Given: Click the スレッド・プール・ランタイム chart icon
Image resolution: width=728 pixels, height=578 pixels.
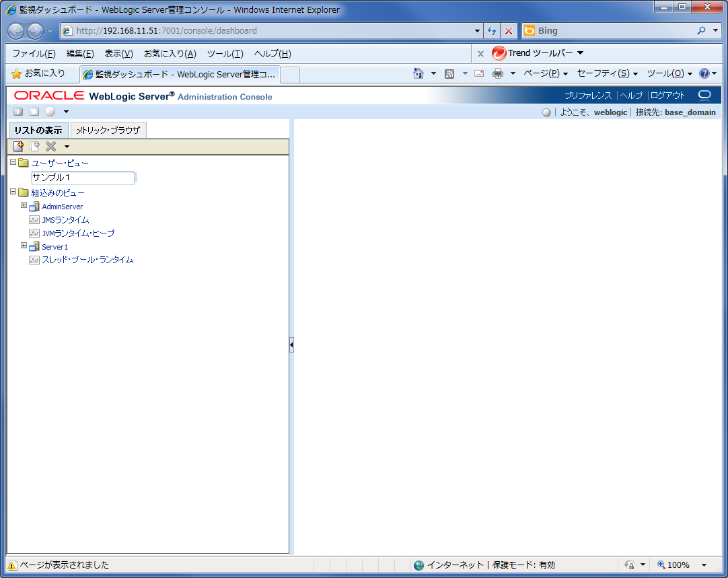Looking at the screenshot, I should point(34,260).
